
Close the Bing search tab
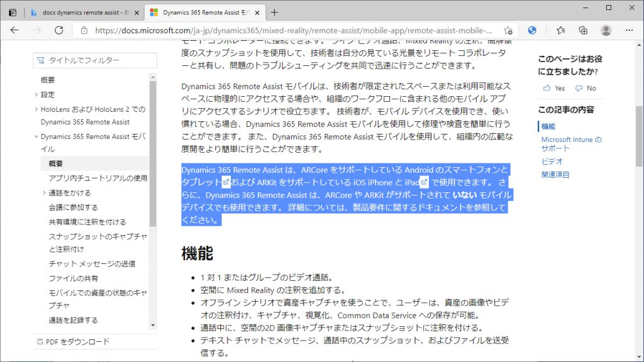pos(136,13)
